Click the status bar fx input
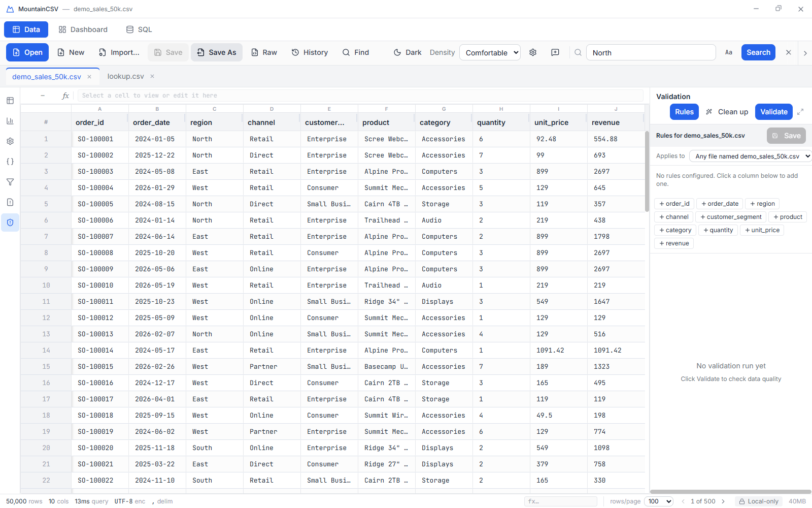Screen dimensions: 812x508 point(561,501)
